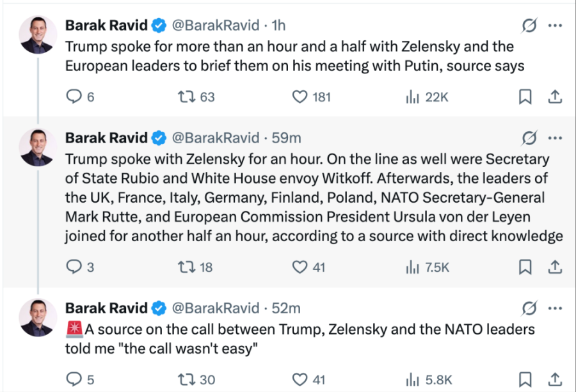The image size is (576, 392).
Task: View analytics showing 5.8K views
Action: 412,379
